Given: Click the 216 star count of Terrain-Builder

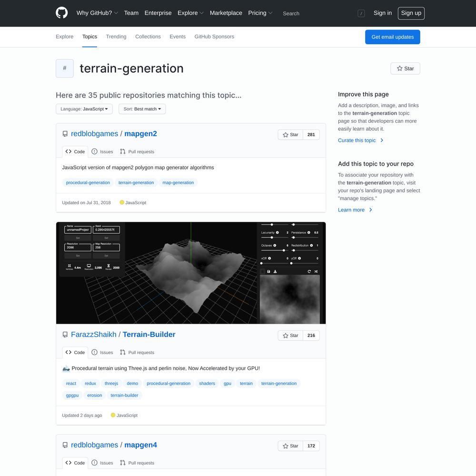Looking at the screenshot, I should click(x=311, y=336).
